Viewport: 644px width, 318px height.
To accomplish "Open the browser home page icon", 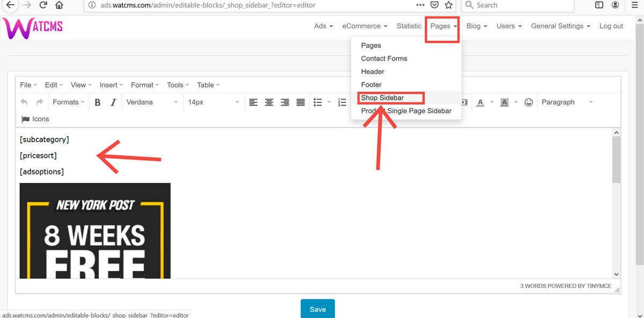I will point(59,5).
